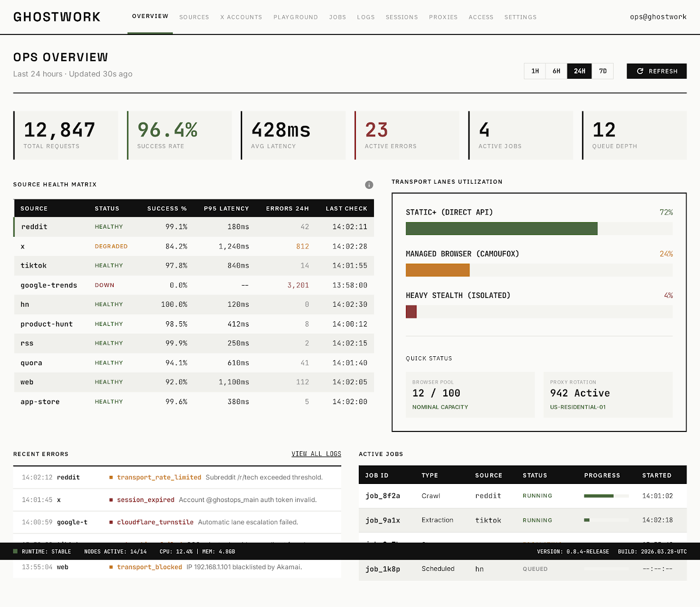Screen dimensions: 700x607
Task: Go to X Accounts tab
Action: click(241, 17)
